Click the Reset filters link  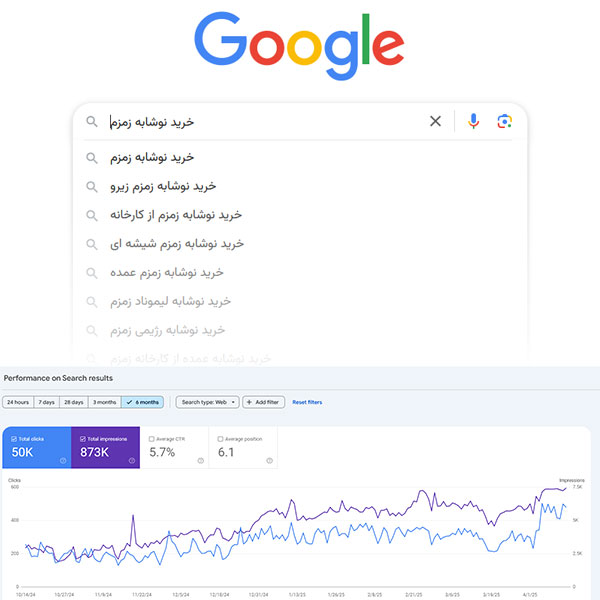[307, 402]
